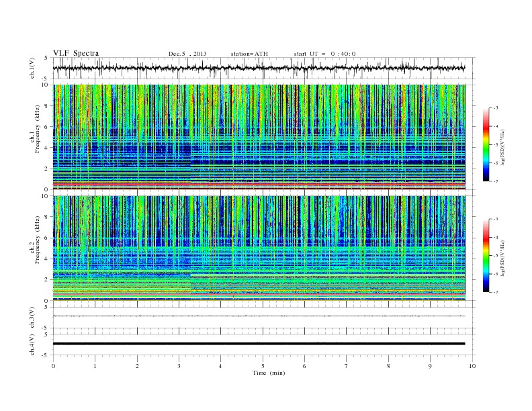Click the "6" kHz tick of ch.2 spectrogram
This screenshot has width=532, height=411.
click(x=46, y=238)
